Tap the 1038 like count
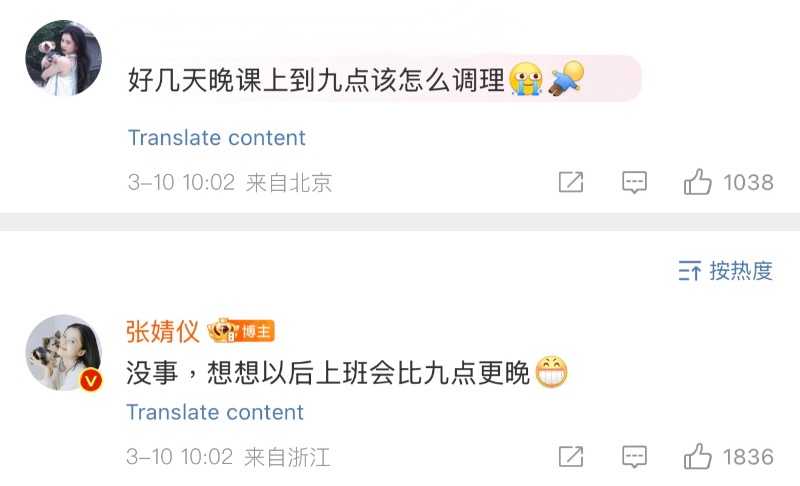Image resolution: width=800 pixels, height=486 pixels. pyautogui.click(x=748, y=182)
